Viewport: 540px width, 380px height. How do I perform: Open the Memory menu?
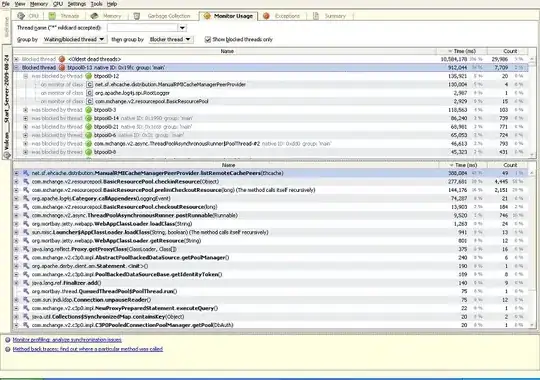(x=39, y=4)
